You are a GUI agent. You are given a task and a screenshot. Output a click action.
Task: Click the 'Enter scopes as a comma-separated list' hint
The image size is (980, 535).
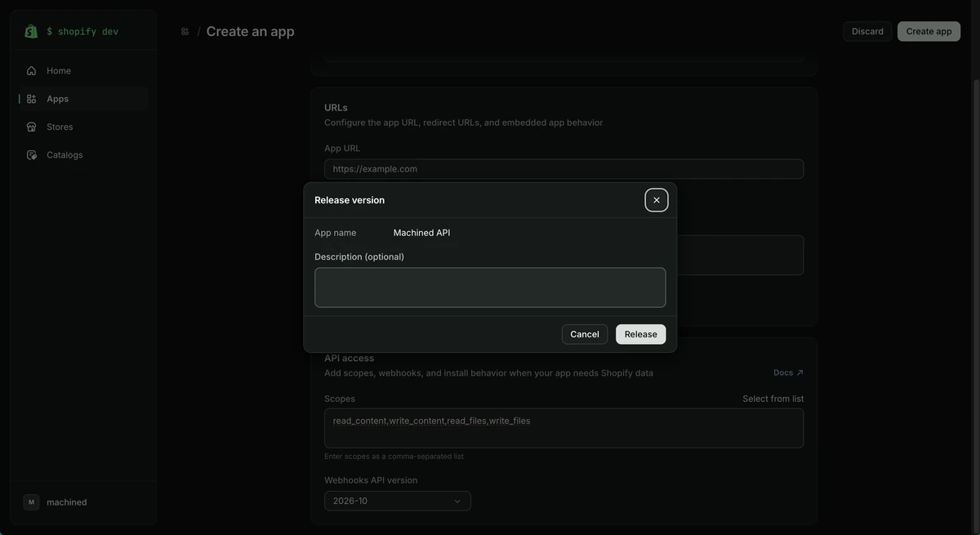[394, 457]
